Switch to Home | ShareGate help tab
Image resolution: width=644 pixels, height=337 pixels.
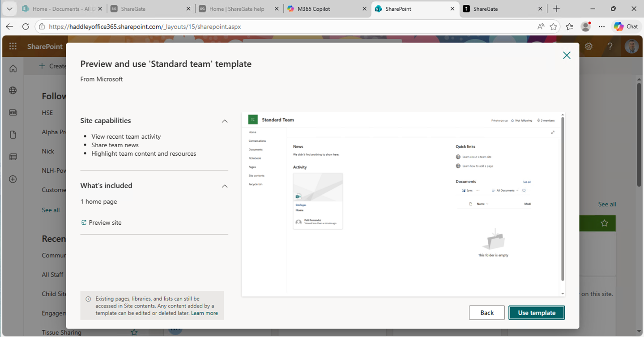(239, 9)
